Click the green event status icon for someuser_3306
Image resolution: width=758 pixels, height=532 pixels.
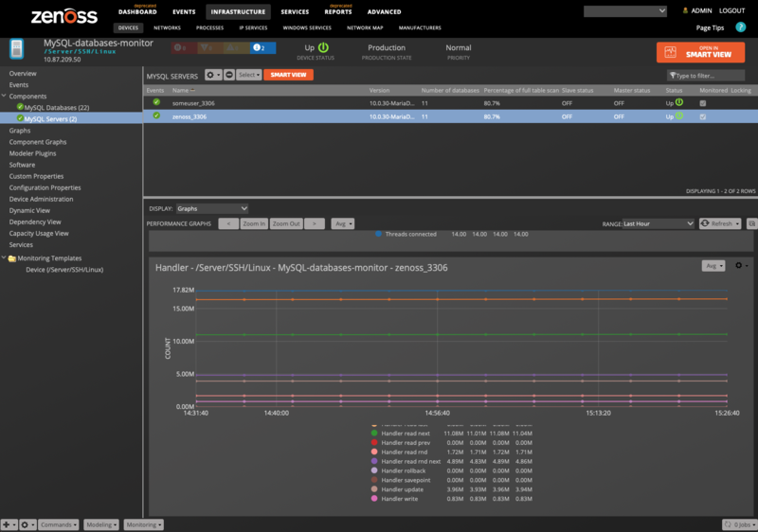coord(156,102)
